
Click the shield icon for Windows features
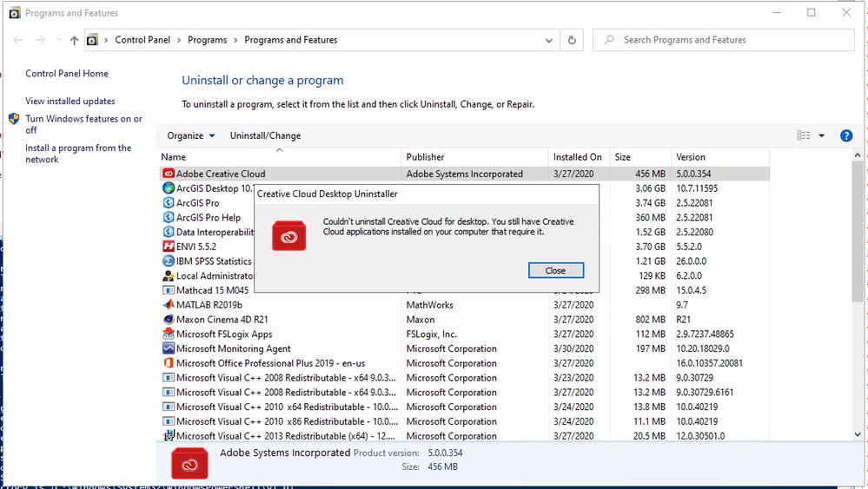pyautogui.click(x=14, y=118)
